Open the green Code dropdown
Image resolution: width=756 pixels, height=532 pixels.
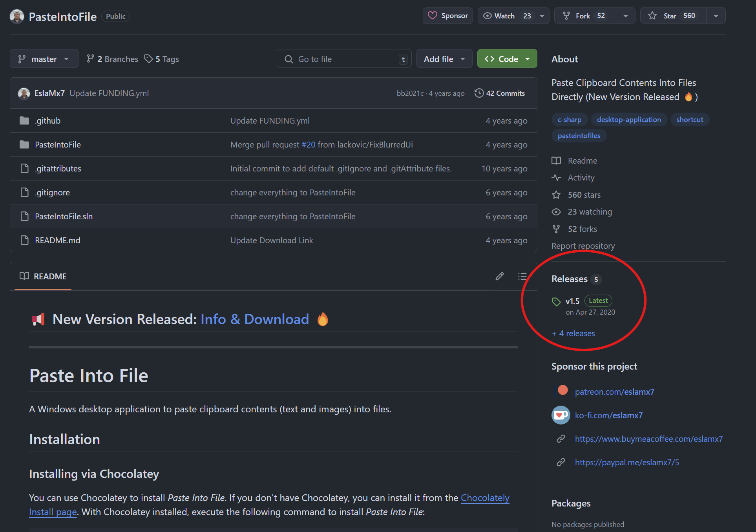(507, 59)
